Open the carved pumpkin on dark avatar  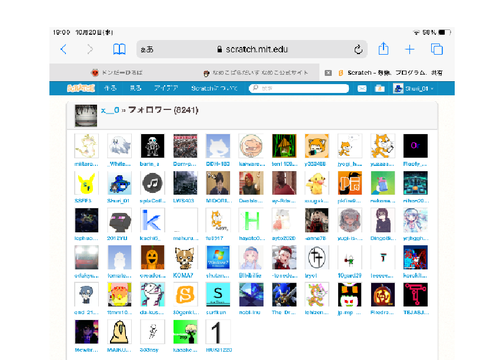[x=383, y=295]
